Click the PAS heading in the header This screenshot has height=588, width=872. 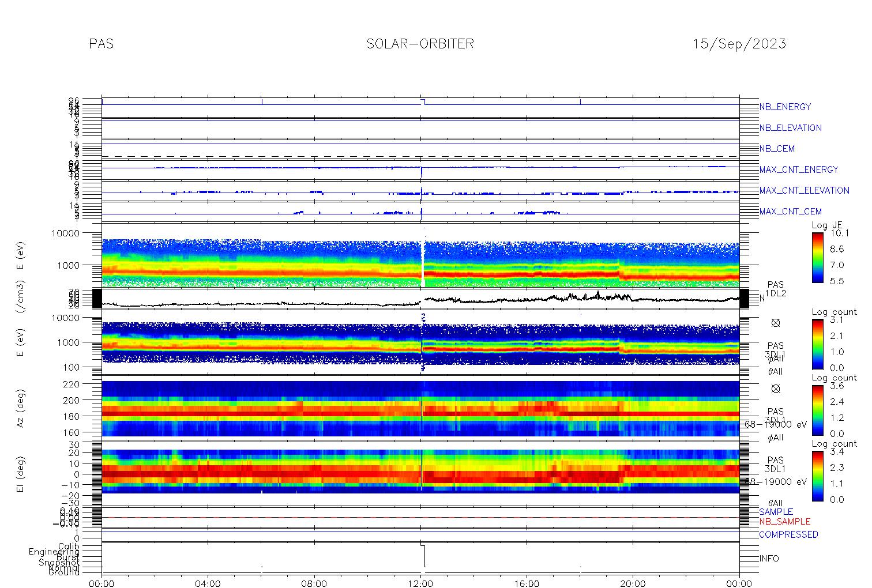102,44
